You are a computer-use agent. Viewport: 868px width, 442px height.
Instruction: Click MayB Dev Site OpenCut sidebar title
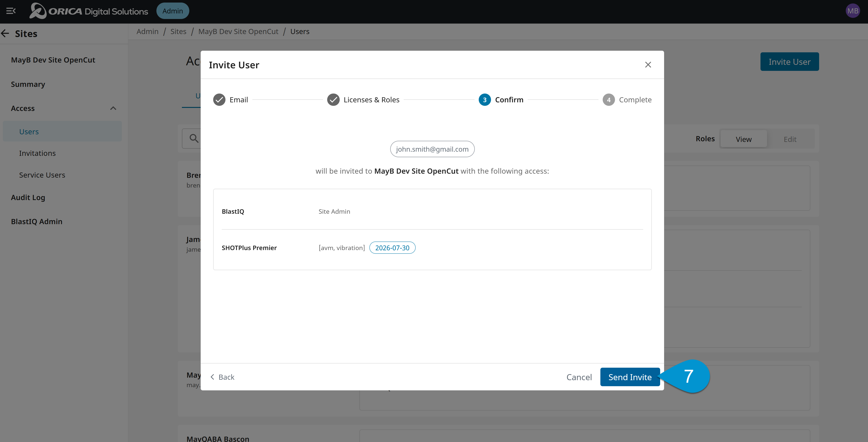tap(53, 60)
